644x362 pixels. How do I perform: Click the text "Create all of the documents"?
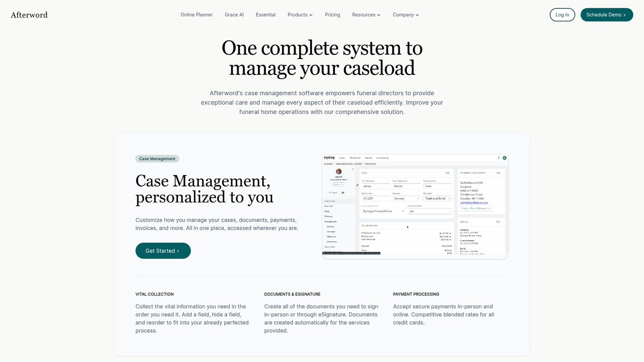click(321, 318)
